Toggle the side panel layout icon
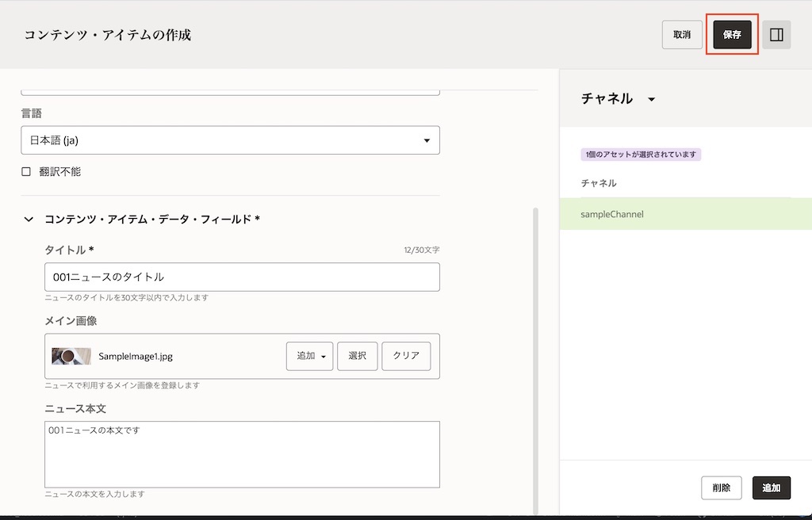Image resolution: width=812 pixels, height=520 pixels. click(776, 34)
